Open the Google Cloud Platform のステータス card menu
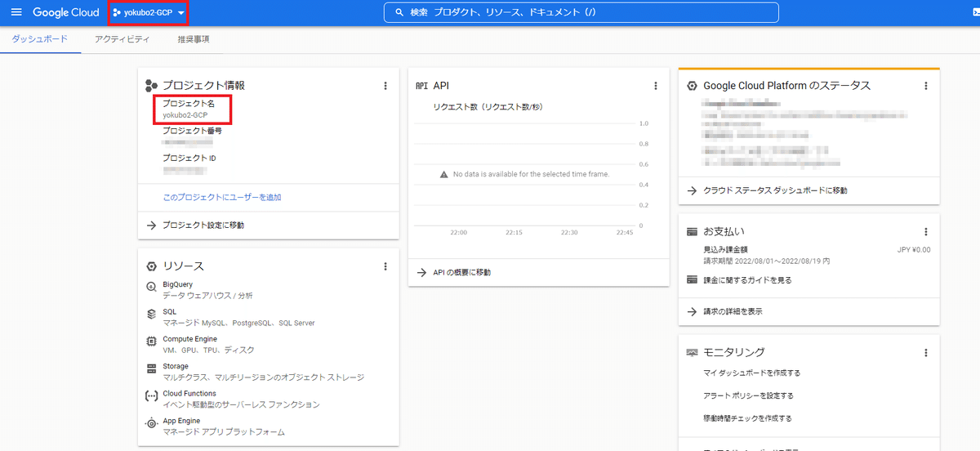The width and height of the screenshot is (980, 451). (925, 85)
